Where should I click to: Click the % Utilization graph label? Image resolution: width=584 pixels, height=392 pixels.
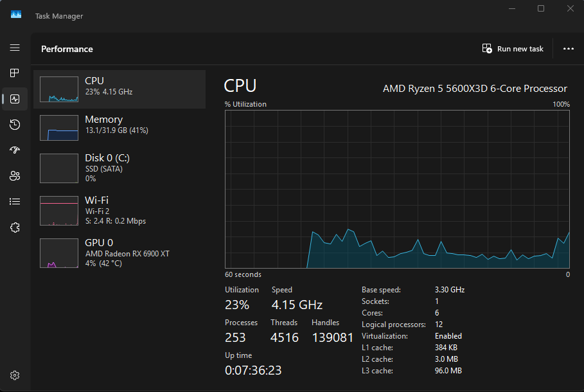[245, 104]
